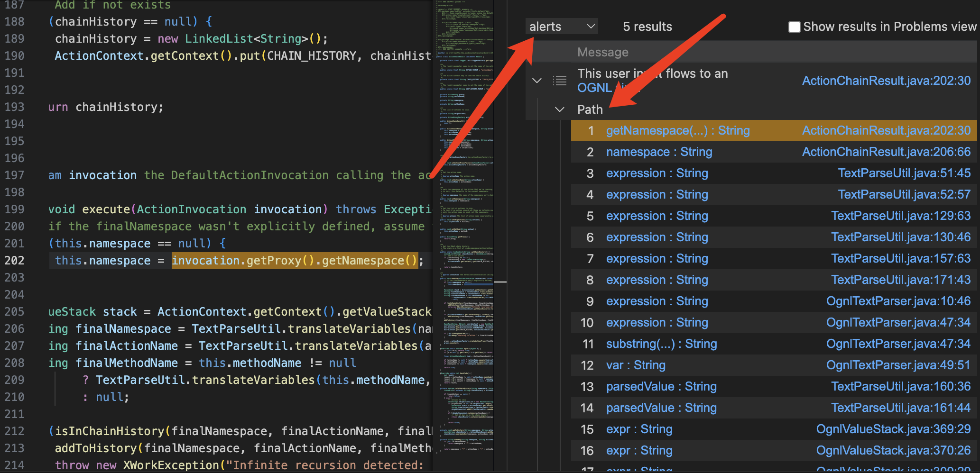Open the alerts result set dropdown
Viewport: 980px width, 473px height.
562,27
